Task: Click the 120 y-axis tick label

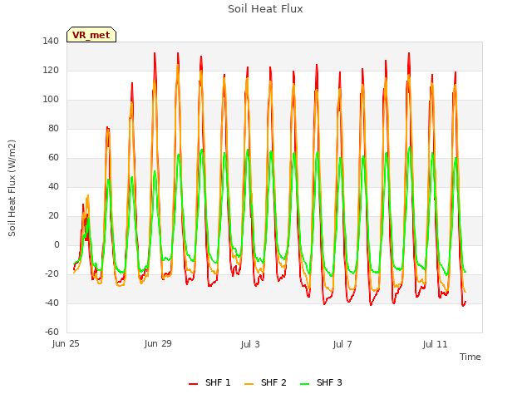Action: coord(51,70)
